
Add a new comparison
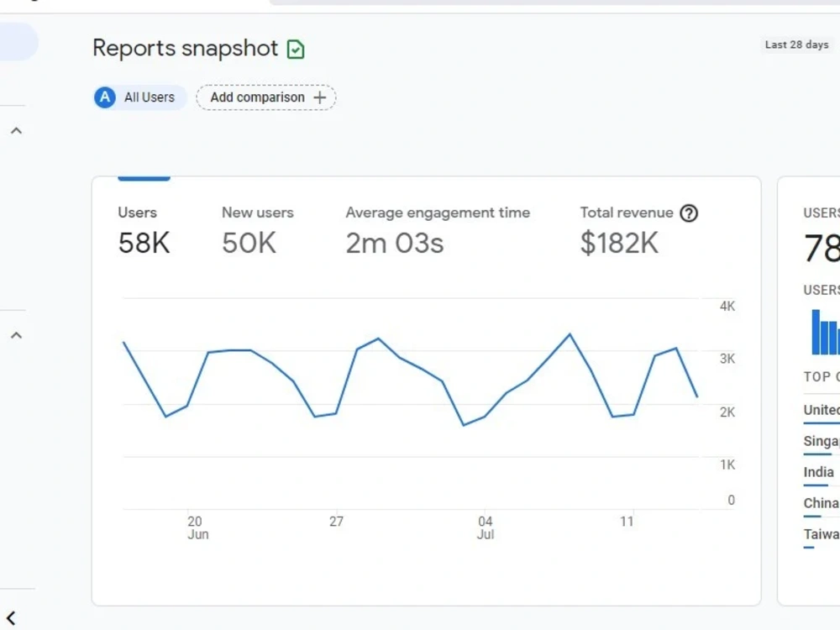[x=265, y=97]
